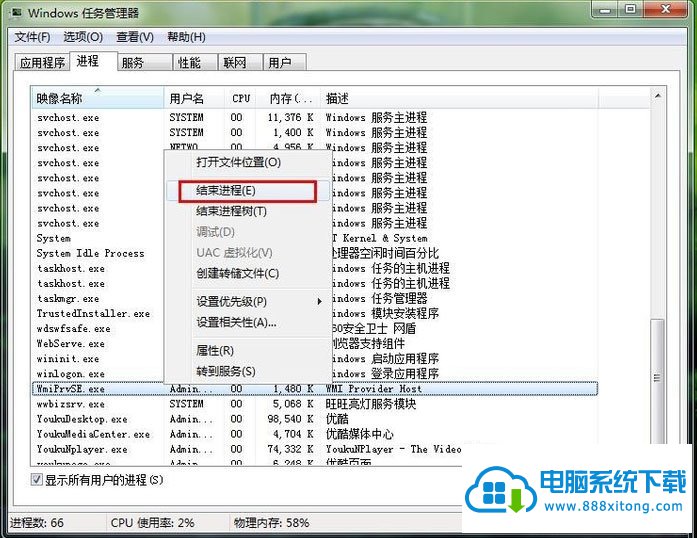
Task: Switch to the 应用程序 tab
Action: (42, 63)
